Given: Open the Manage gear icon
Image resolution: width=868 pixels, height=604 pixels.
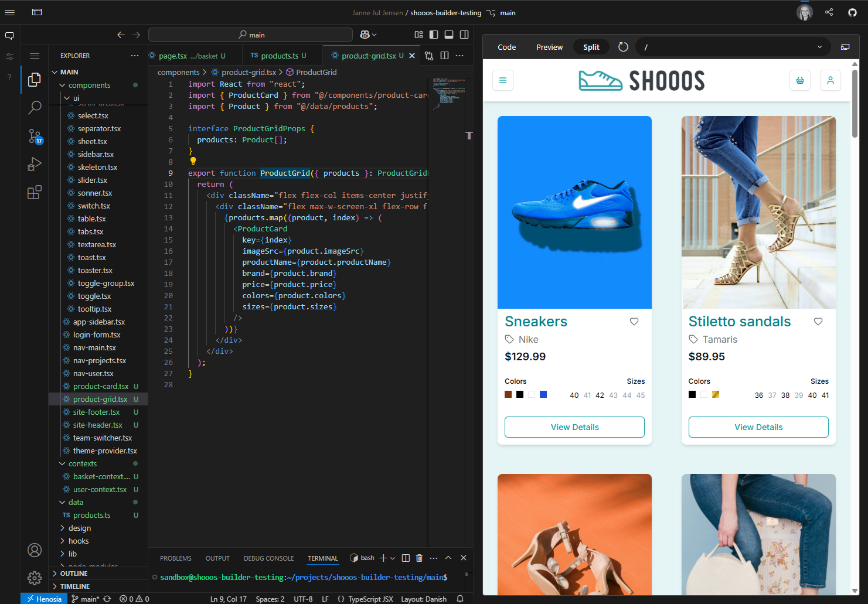Looking at the screenshot, I should click(35, 578).
